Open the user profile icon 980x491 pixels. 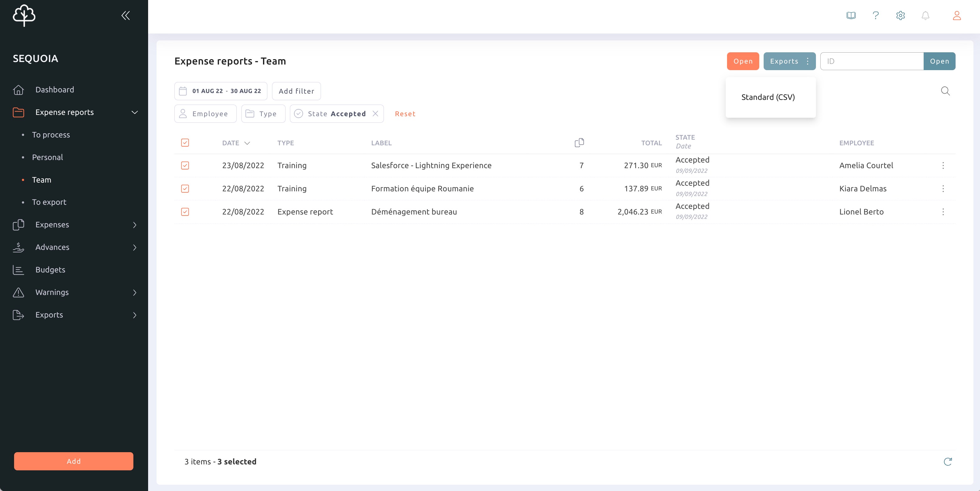click(957, 16)
